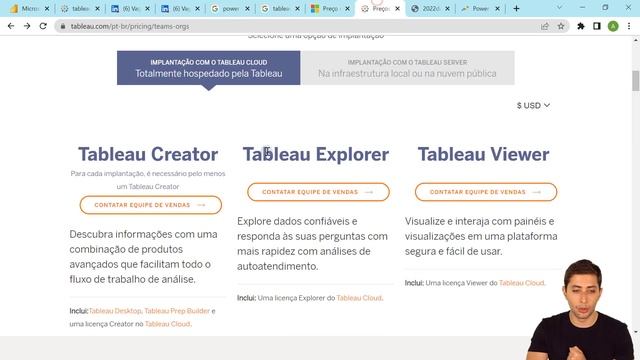Close the 'Micro' Power BI tab
The image size is (640, 360).
click(47, 9)
